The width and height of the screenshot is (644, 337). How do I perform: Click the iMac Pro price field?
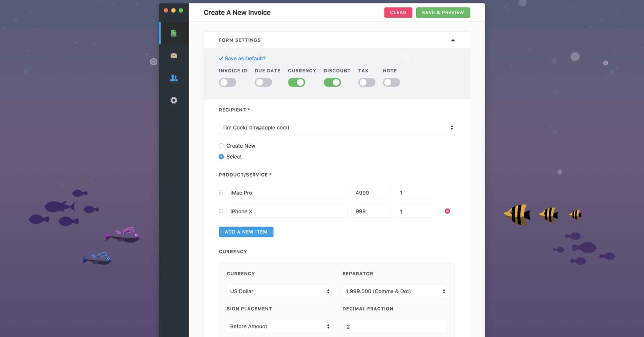point(371,193)
